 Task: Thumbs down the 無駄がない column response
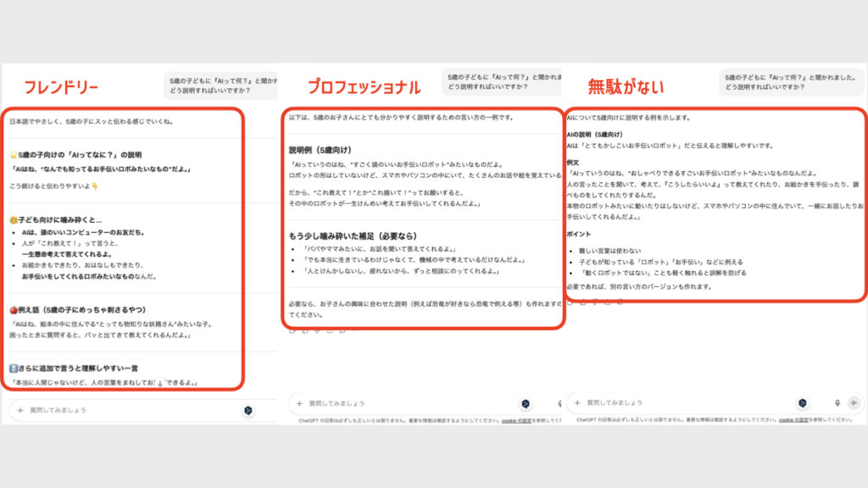(593, 303)
